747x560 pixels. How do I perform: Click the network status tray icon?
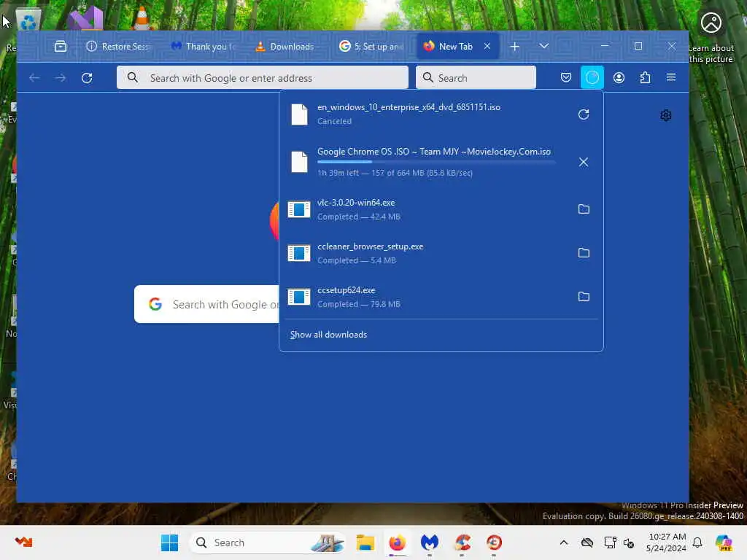[610, 542]
